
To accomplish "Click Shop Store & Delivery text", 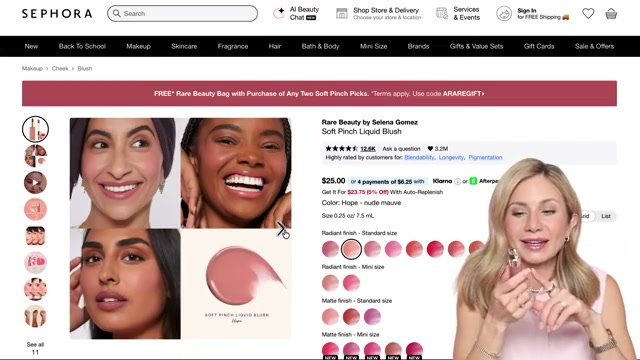I will pos(387,13).
